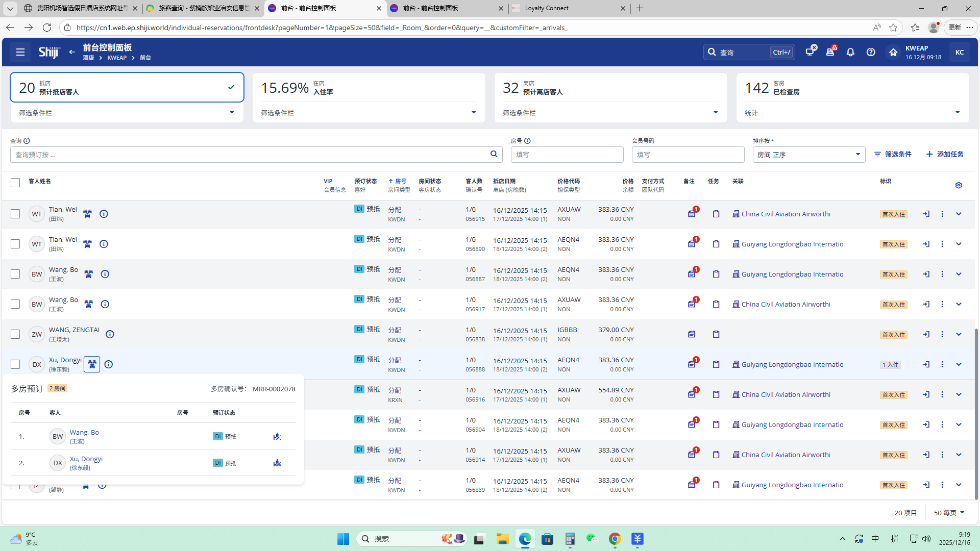
Task: Click the 查询预订按 search input field
Action: pos(250,155)
